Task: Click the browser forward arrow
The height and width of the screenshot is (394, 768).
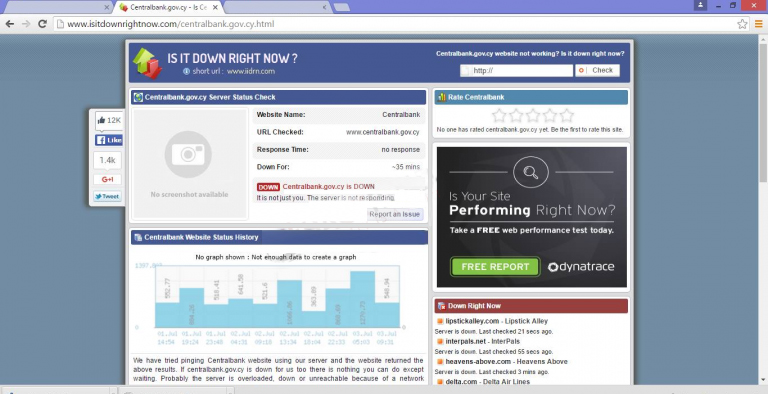Action: click(26, 24)
